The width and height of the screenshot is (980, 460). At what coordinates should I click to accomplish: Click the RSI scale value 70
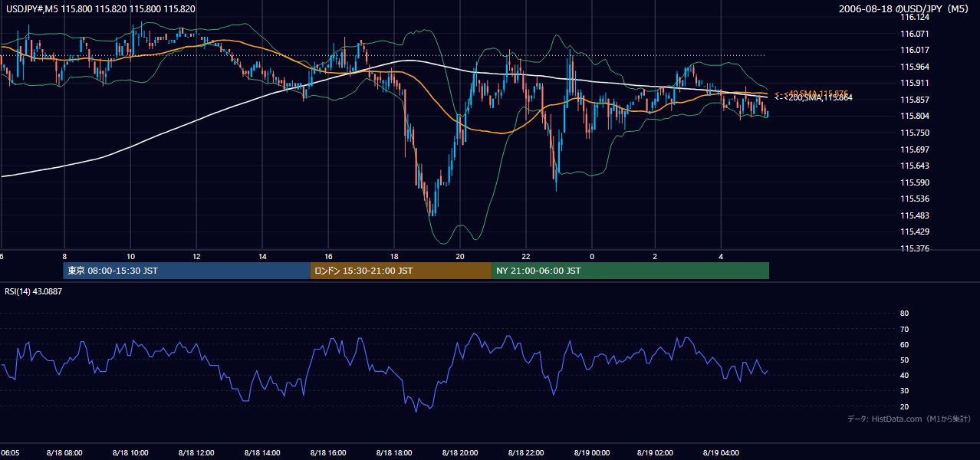(904, 329)
